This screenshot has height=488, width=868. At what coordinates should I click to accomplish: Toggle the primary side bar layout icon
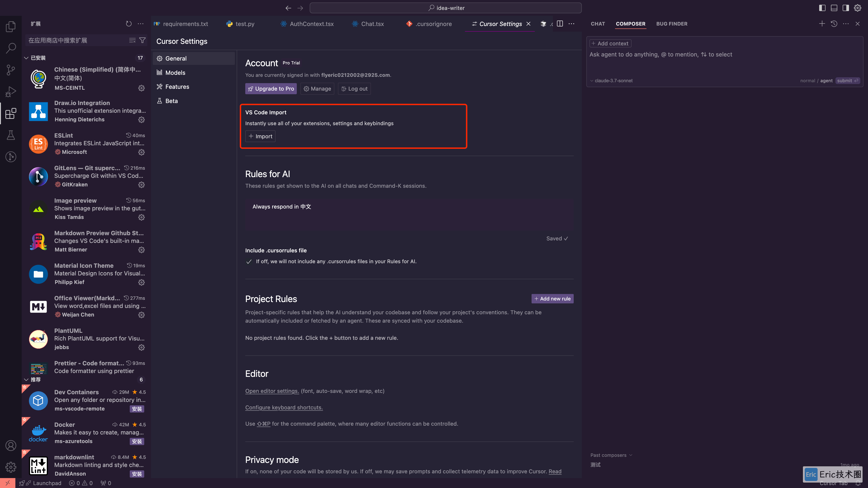[822, 8]
